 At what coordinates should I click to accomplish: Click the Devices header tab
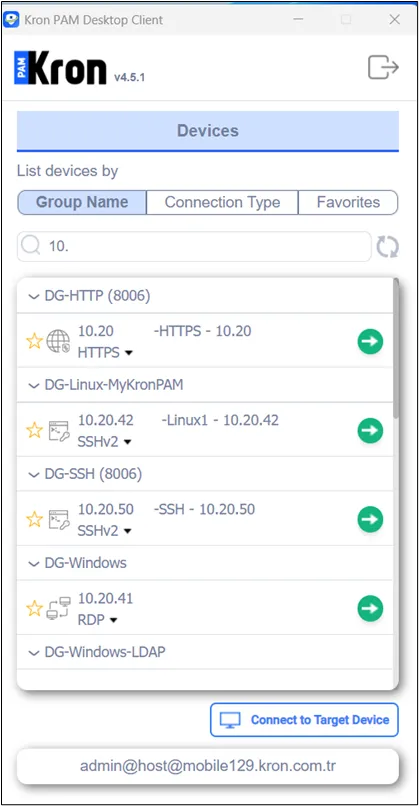[208, 131]
